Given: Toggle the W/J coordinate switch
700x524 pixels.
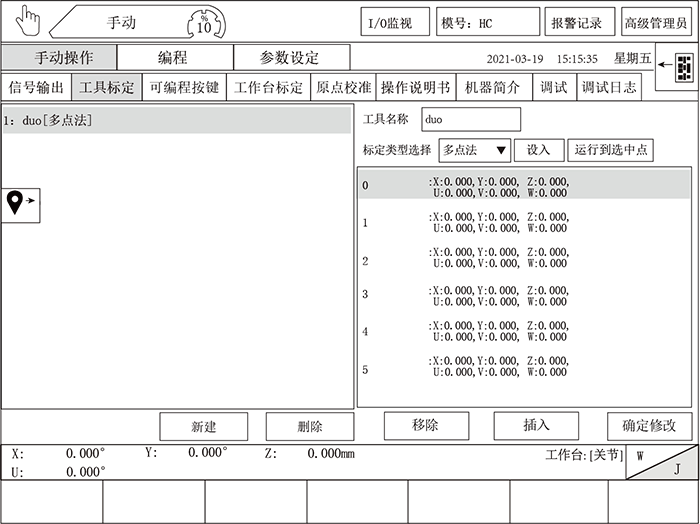Looking at the screenshot, I should tap(661, 462).
